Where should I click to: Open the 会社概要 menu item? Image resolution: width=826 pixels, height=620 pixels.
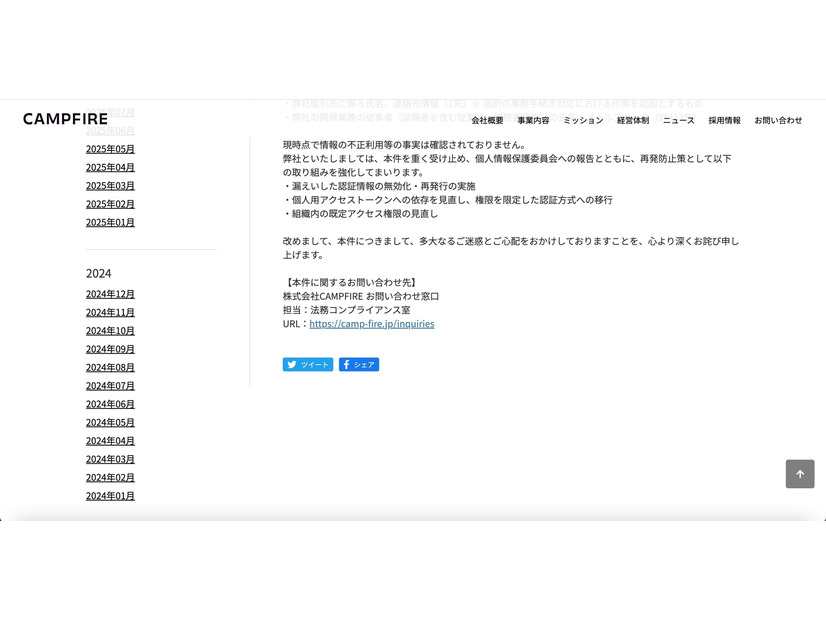[487, 120]
